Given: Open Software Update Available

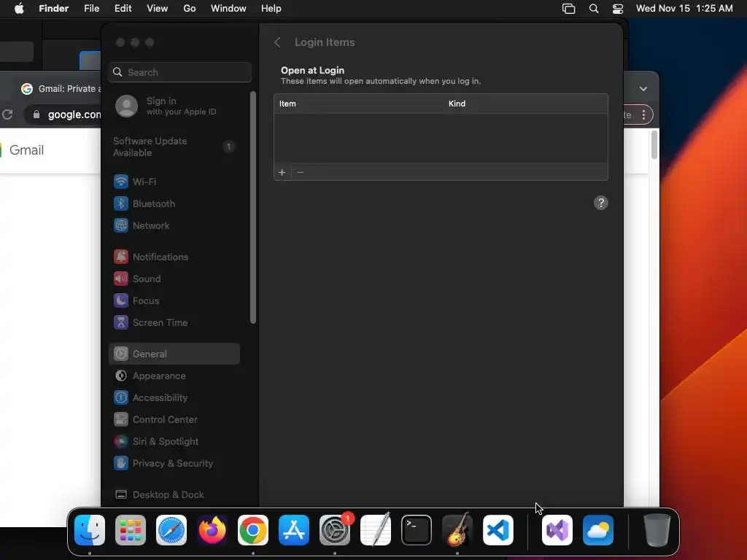Looking at the screenshot, I should pos(174,147).
